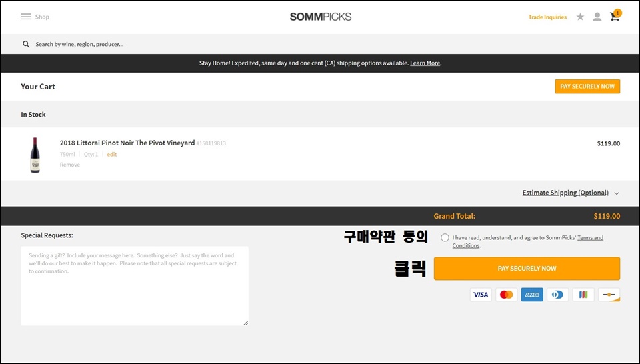
Task: Click the Diners Club card icon
Action: coord(557,295)
